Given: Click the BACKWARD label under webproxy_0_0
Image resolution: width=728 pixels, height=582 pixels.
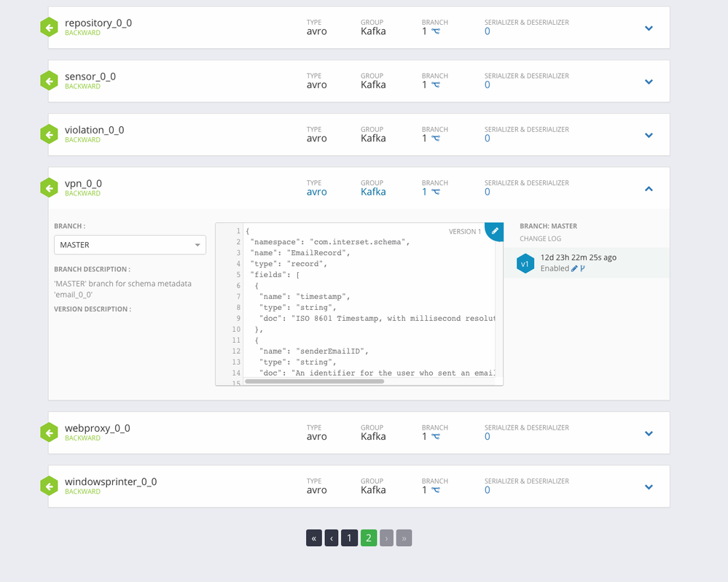Looking at the screenshot, I should [82, 438].
